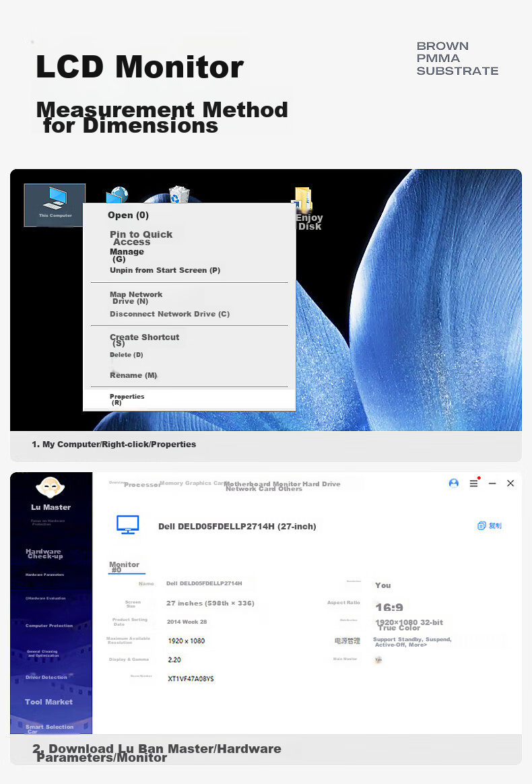This screenshot has width=532, height=784.
Task: Choose Rename (M) menu entry
Action: [133, 375]
